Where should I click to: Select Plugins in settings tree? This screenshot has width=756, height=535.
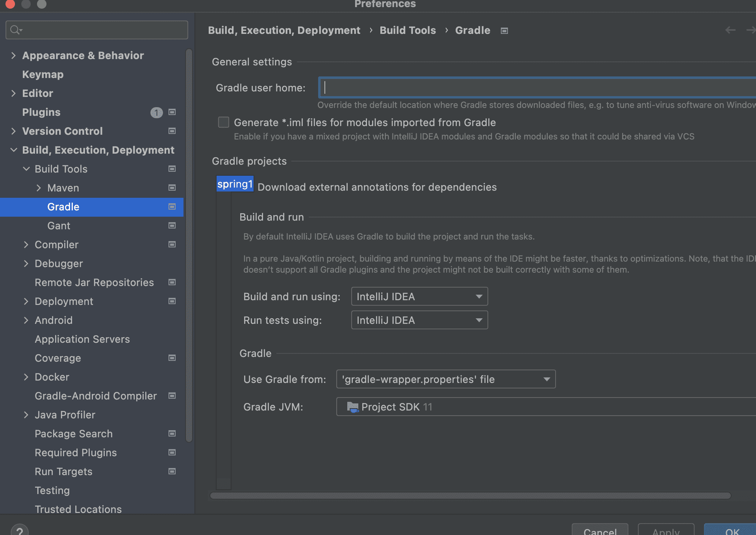[41, 112]
